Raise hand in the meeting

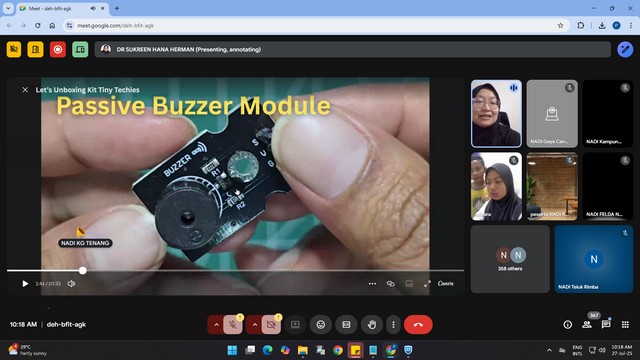371,324
